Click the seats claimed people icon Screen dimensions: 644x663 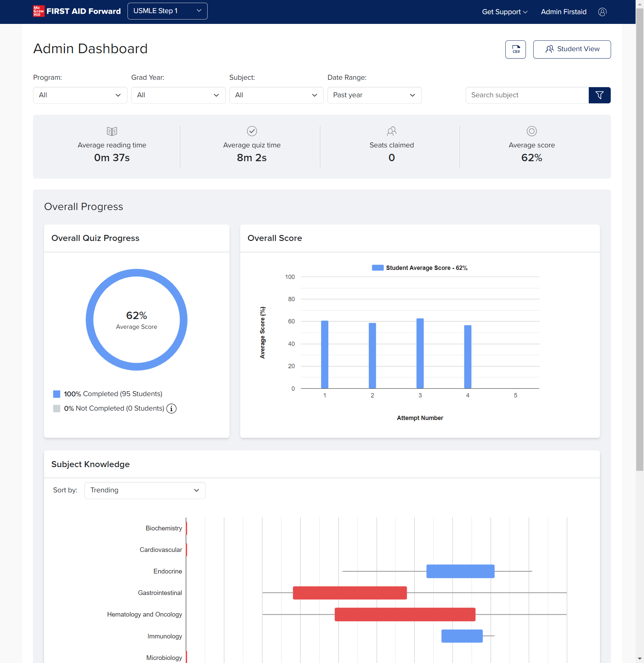391,131
